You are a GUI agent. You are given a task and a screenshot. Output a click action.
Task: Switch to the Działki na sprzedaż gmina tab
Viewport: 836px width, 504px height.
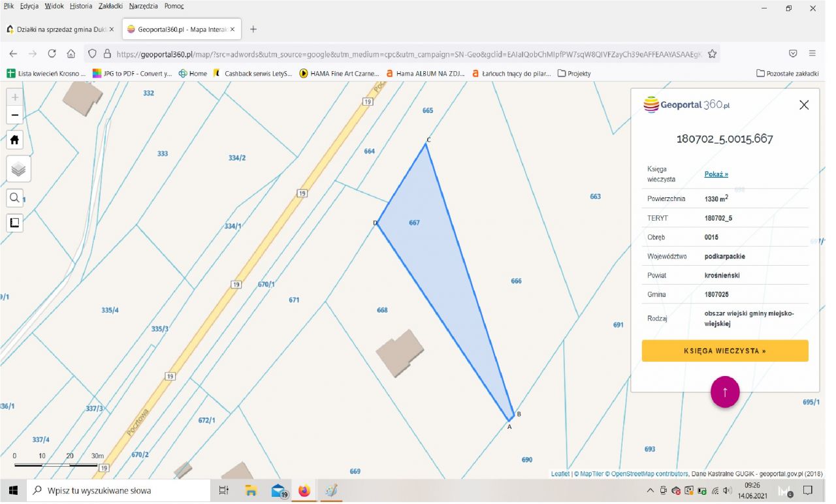coord(59,29)
